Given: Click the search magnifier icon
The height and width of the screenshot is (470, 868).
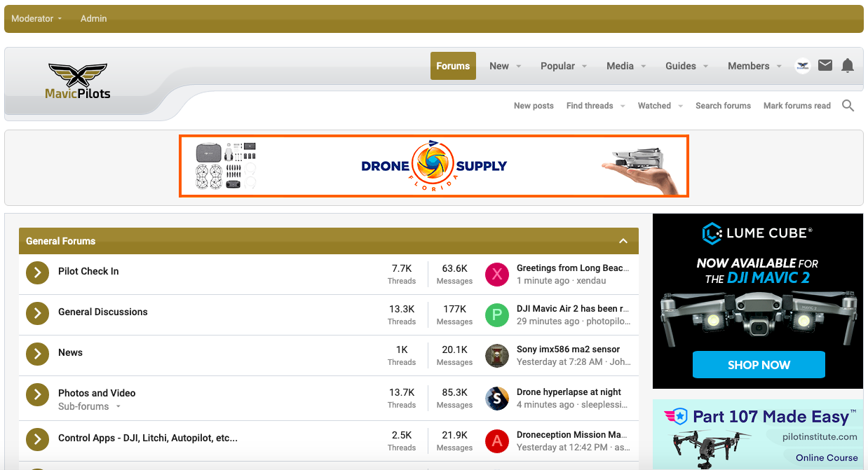Looking at the screenshot, I should [848, 106].
